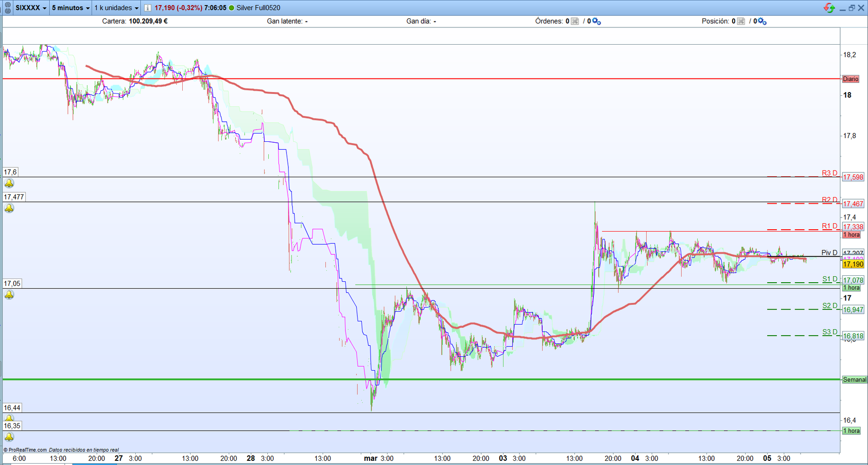Click the Piv D pivot label
Viewport: 868px width, 465px height.
click(x=829, y=252)
